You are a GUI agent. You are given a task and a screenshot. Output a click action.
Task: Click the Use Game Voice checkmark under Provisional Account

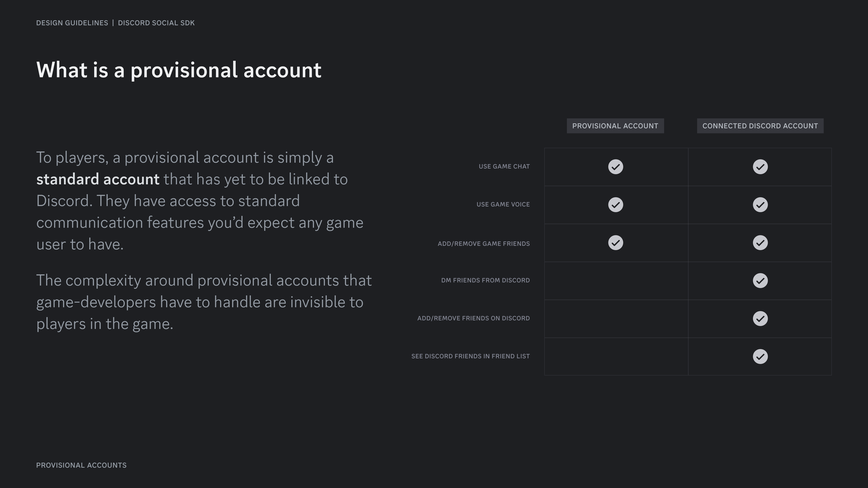tap(616, 204)
